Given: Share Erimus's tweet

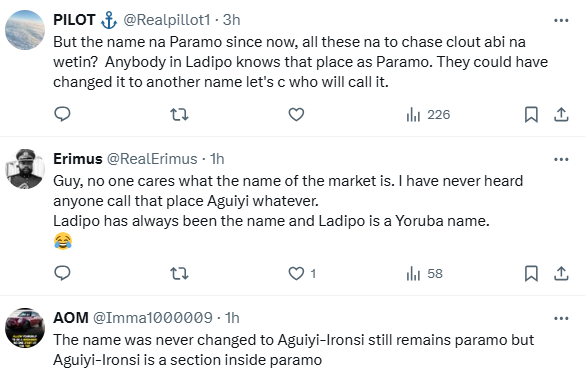Looking at the screenshot, I should (x=561, y=274).
